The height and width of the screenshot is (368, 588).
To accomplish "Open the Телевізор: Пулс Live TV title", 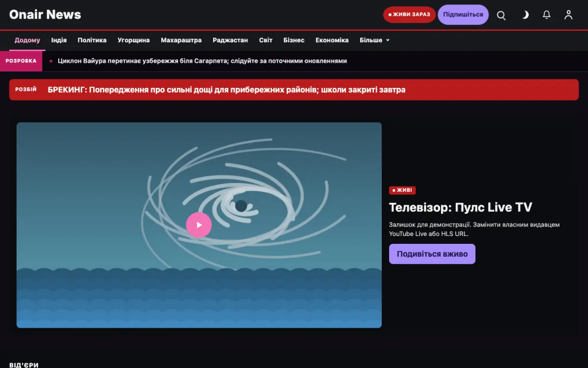I will pyautogui.click(x=461, y=208).
